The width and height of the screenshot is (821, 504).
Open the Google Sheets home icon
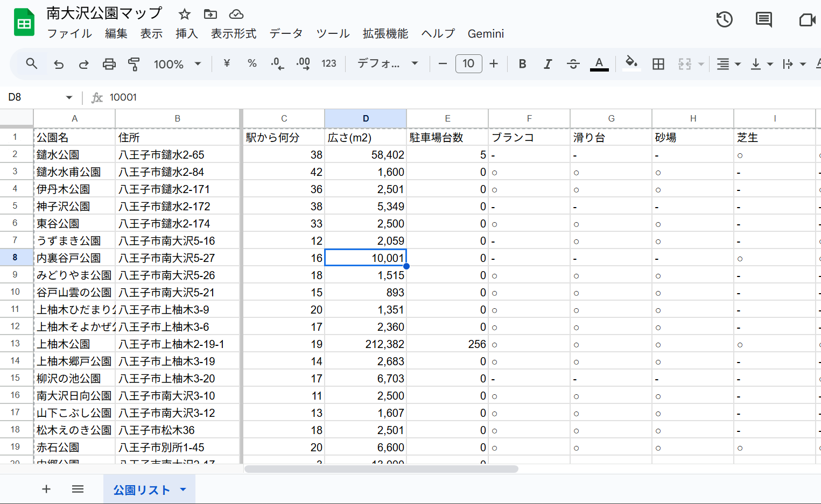pos(24,23)
